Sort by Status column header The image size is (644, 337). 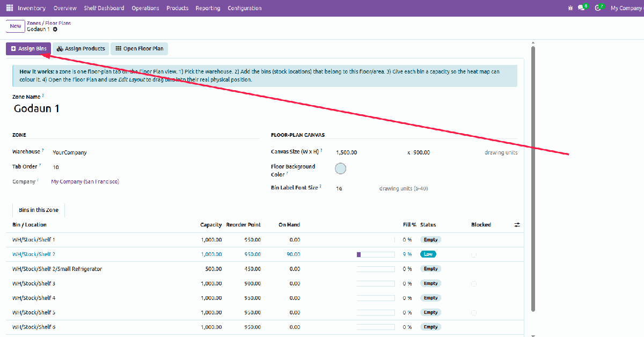click(428, 225)
